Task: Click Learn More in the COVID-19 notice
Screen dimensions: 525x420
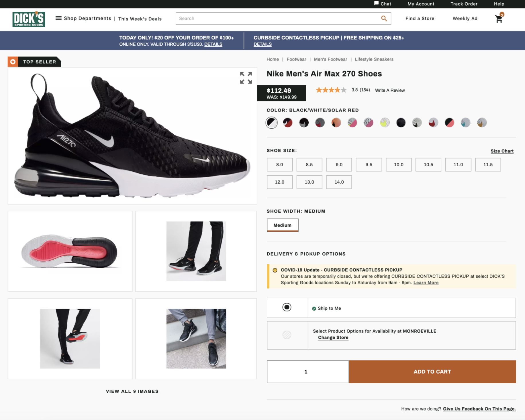Action: pos(426,283)
